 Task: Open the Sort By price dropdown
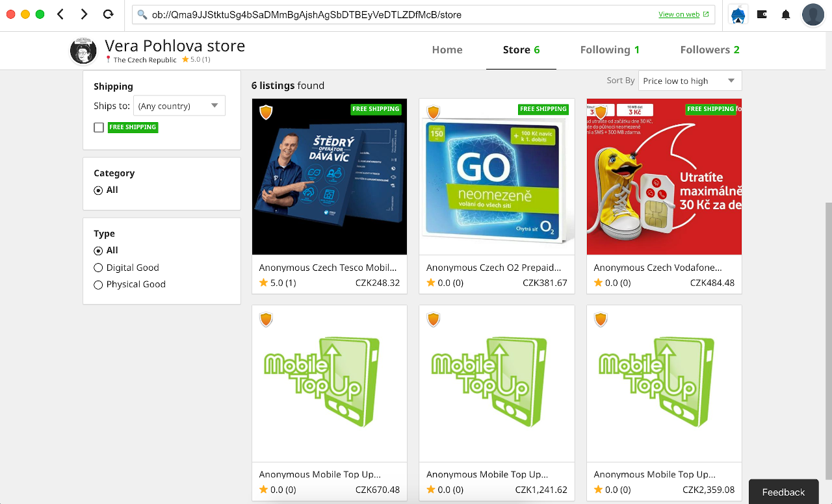click(x=690, y=81)
